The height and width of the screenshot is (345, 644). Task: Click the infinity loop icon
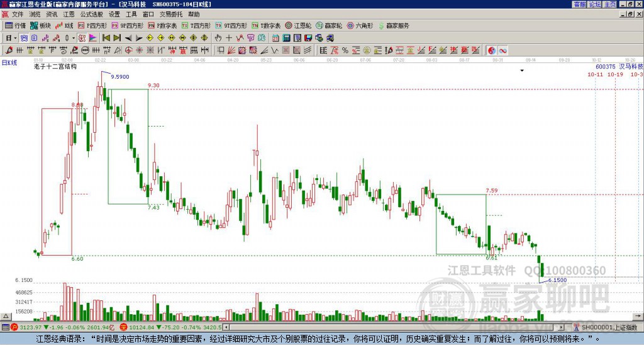pyautogui.click(x=502, y=50)
